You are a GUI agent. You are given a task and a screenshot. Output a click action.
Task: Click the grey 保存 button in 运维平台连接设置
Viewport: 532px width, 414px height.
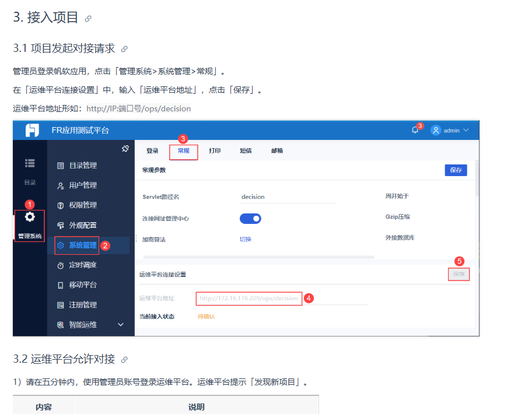(x=459, y=274)
